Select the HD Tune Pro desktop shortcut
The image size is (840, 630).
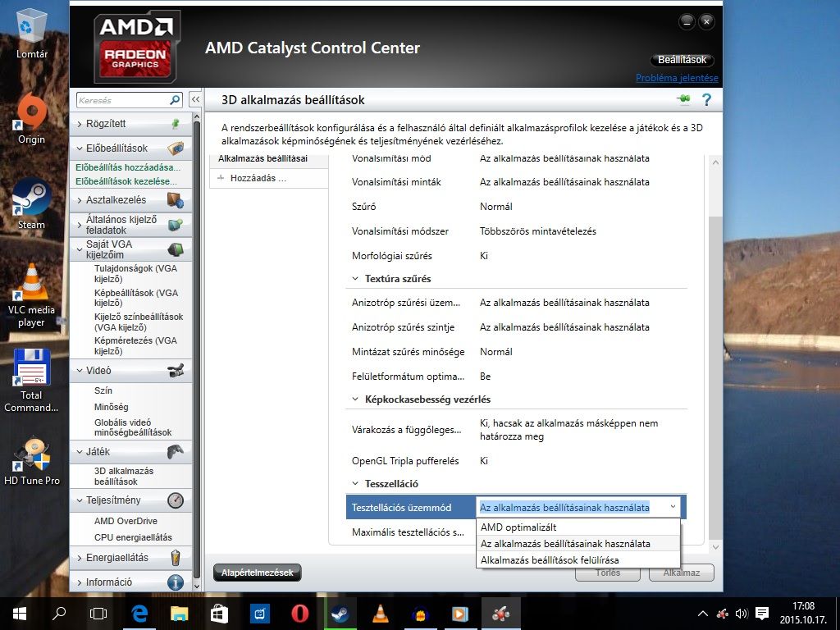[x=32, y=462]
